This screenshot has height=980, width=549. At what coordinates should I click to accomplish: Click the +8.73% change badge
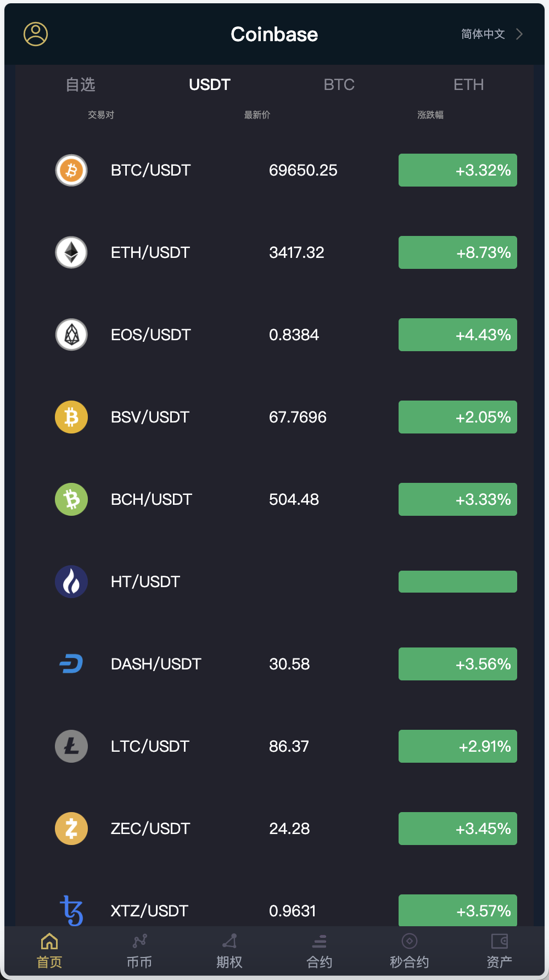coord(457,252)
